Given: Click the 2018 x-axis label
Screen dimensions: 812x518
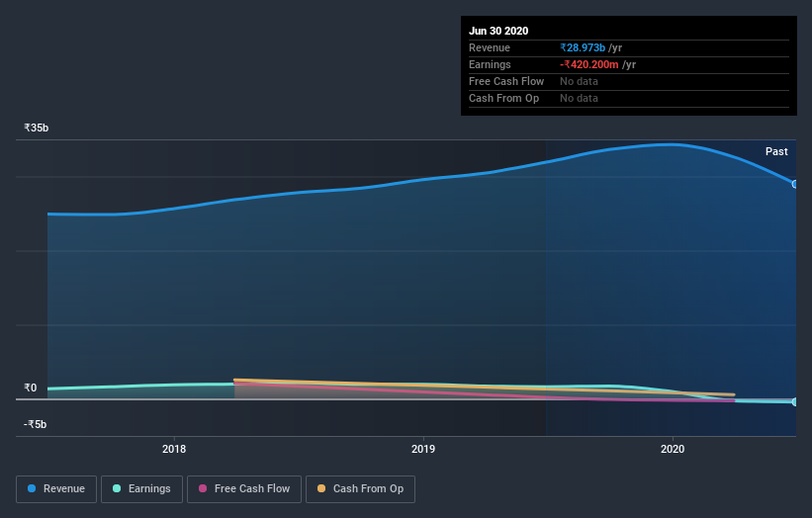Looking at the screenshot, I should 174,449.
